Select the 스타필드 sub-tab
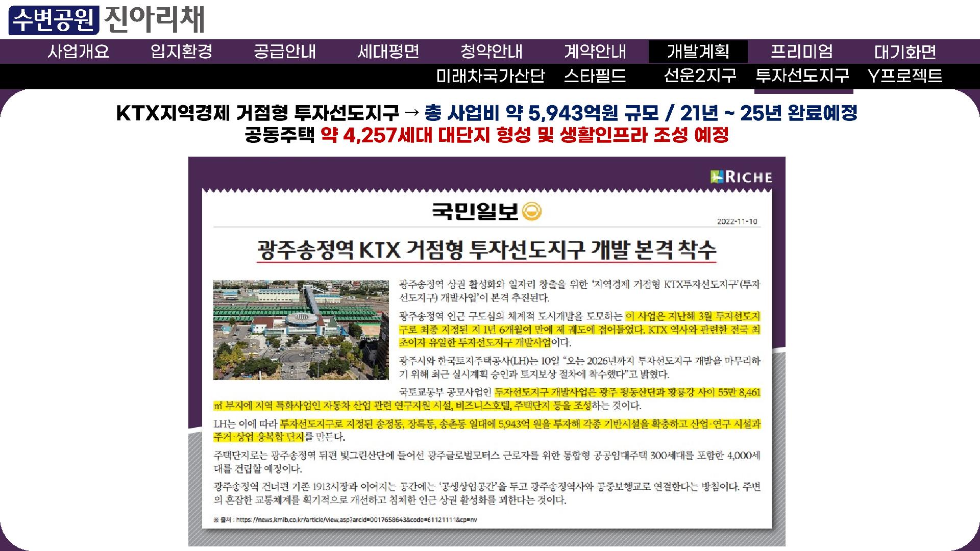This screenshot has width=980, height=551. 595,76
